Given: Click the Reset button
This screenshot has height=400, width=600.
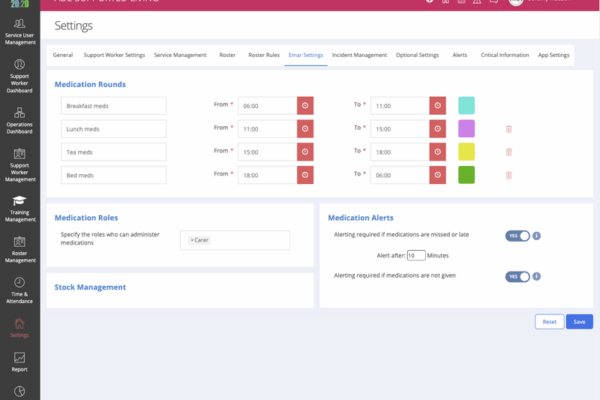Looking at the screenshot, I should click(549, 322).
